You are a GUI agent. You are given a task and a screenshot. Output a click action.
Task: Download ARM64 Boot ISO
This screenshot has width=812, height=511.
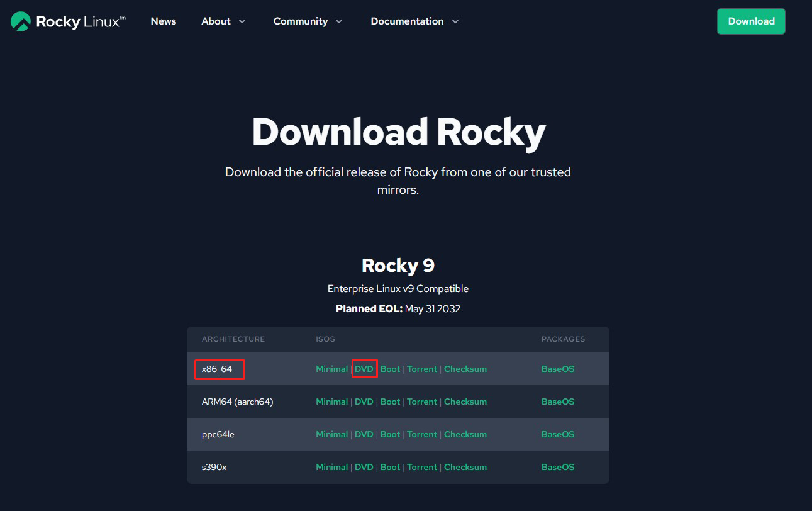click(x=390, y=401)
